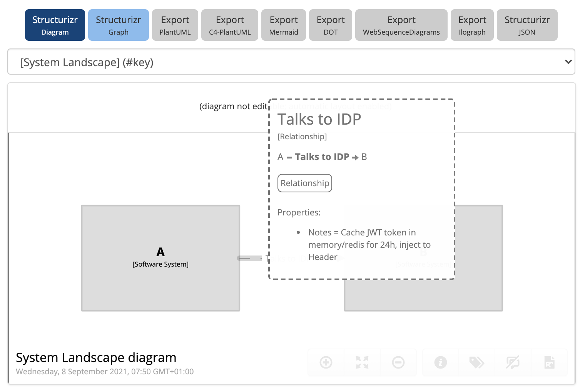Select software system A on the diagram
The image size is (585, 392).
[x=160, y=258]
